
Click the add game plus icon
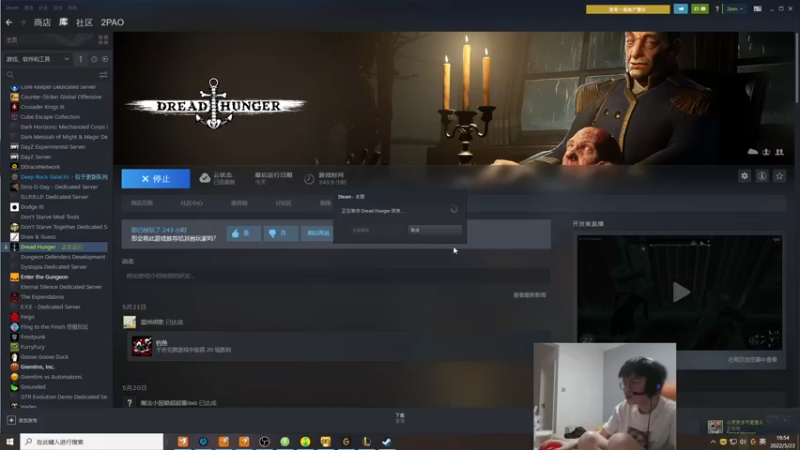click(x=11, y=420)
